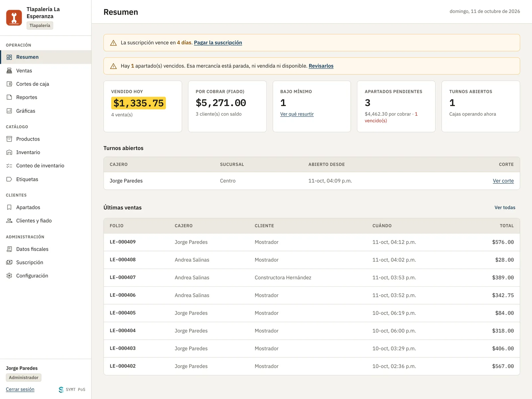532x399 pixels.
Task: Open Inventario from the sidebar
Action: pyautogui.click(x=46, y=152)
